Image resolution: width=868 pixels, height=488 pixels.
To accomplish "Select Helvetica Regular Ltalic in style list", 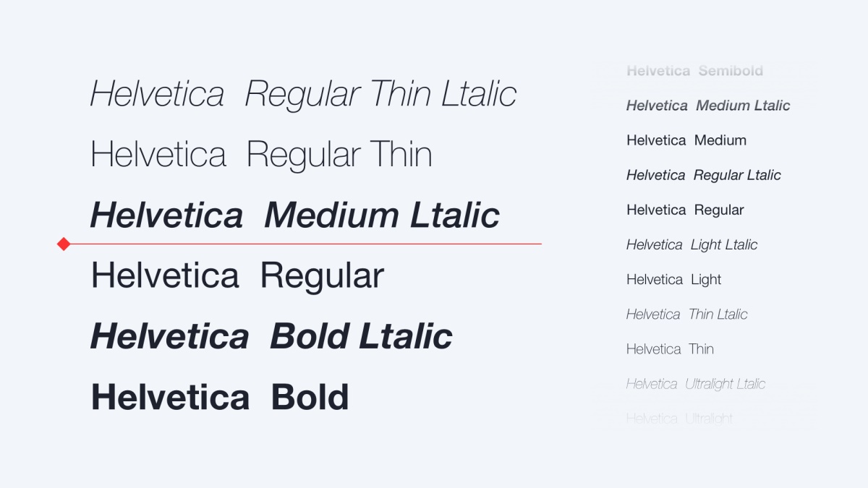I will (704, 175).
